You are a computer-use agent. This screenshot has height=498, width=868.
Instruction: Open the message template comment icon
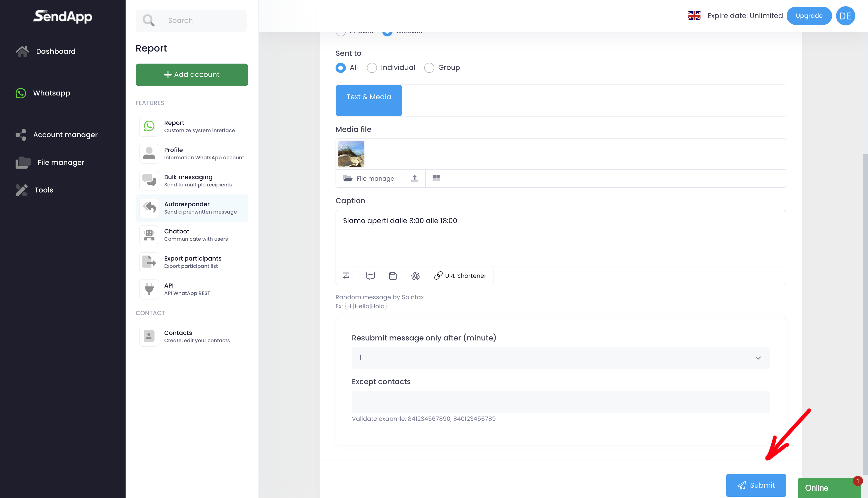coord(370,276)
